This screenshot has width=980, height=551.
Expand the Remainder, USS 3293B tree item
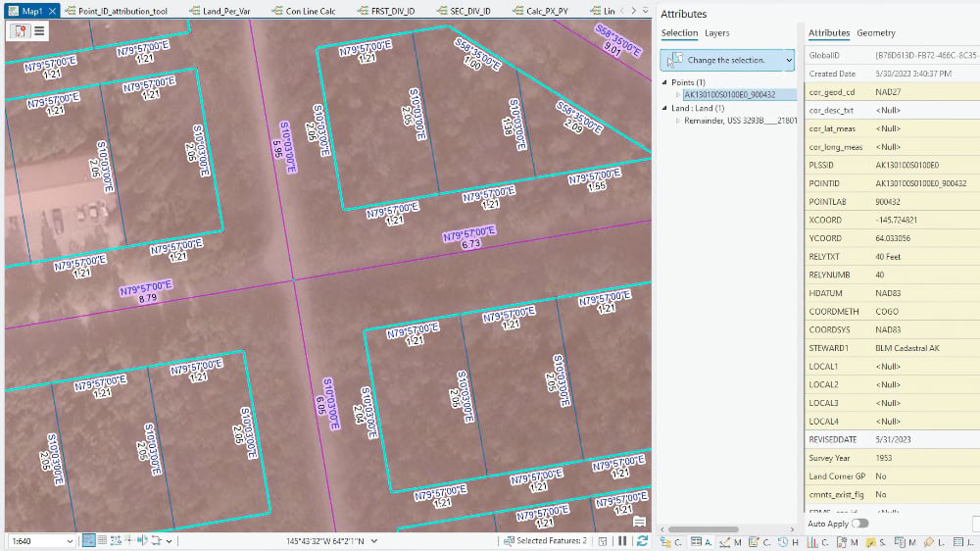coord(677,121)
